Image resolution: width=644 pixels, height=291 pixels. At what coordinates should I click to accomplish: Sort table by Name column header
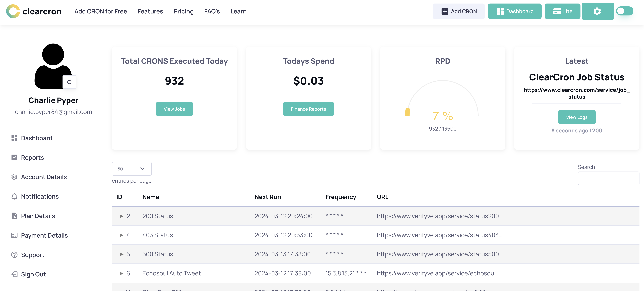(151, 197)
